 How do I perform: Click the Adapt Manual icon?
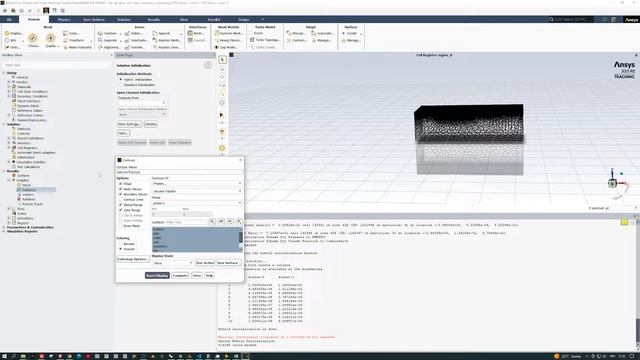point(289,33)
